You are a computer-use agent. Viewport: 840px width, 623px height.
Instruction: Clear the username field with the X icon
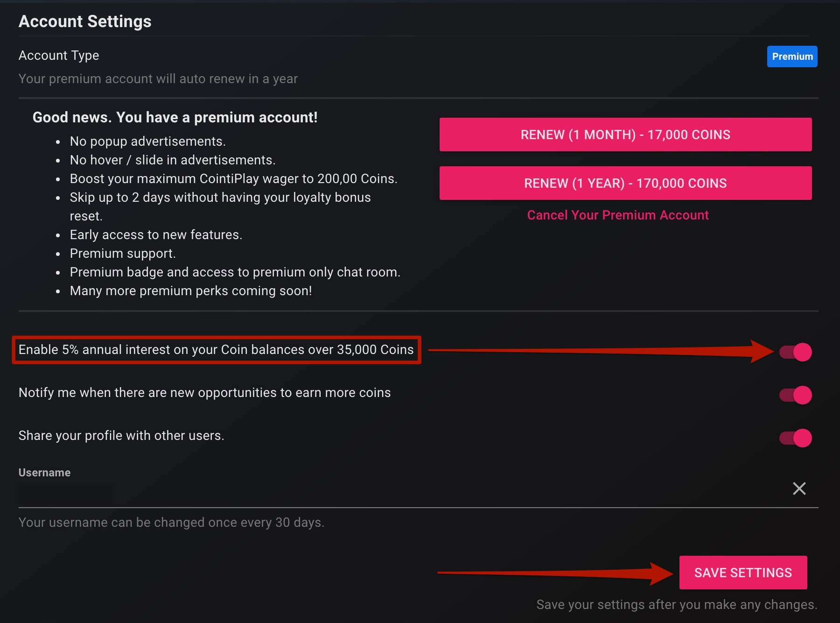click(x=799, y=488)
